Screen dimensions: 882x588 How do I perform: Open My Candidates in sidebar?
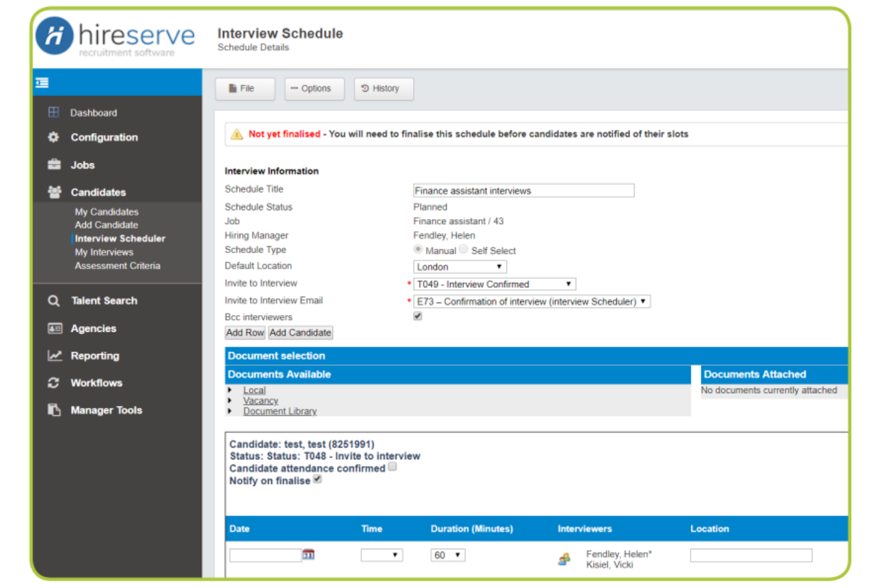(x=107, y=211)
